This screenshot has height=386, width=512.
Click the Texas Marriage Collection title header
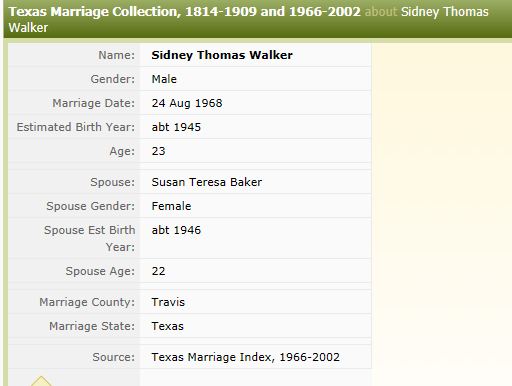click(x=184, y=12)
